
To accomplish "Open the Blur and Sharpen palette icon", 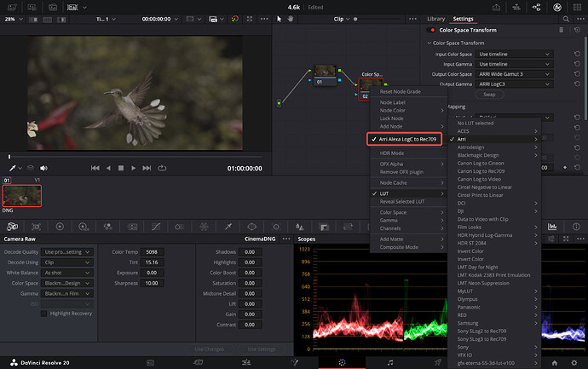I will 300,227.
